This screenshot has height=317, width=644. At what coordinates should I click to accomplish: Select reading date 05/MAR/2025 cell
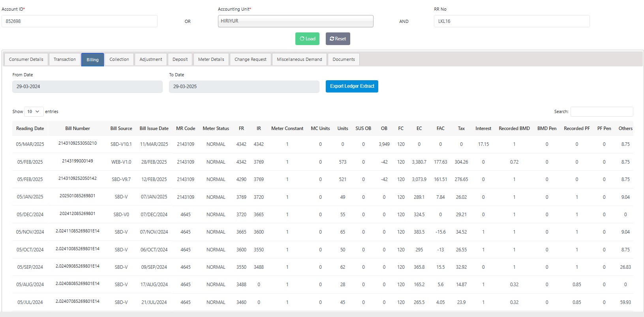click(30, 144)
